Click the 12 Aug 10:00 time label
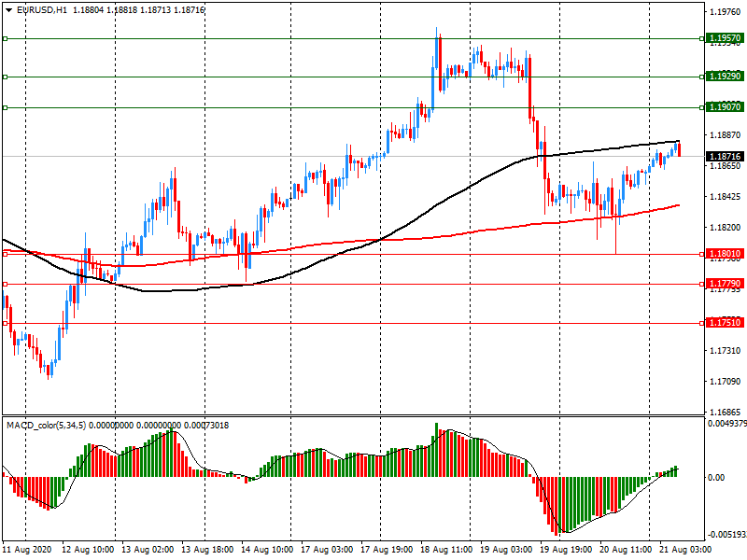The height and width of the screenshot is (560, 747). point(88,550)
